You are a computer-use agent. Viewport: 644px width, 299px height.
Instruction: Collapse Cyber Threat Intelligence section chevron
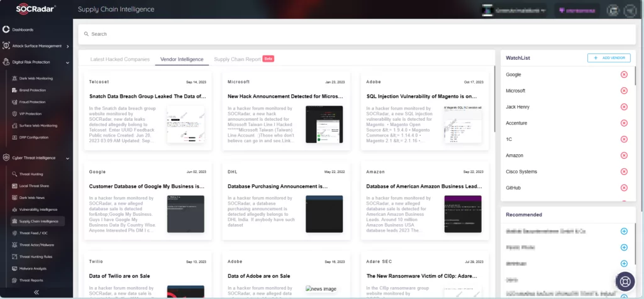[68, 158]
